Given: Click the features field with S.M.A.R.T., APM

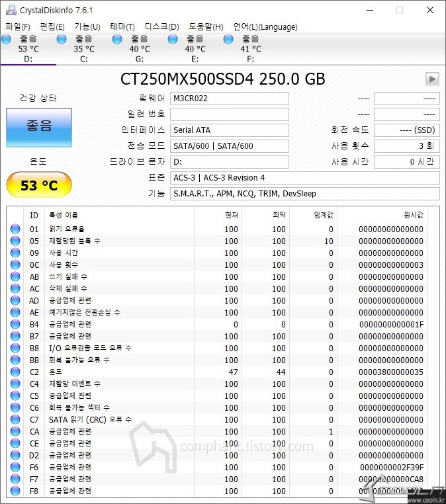Looking at the screenshot, I should point(305,194).
